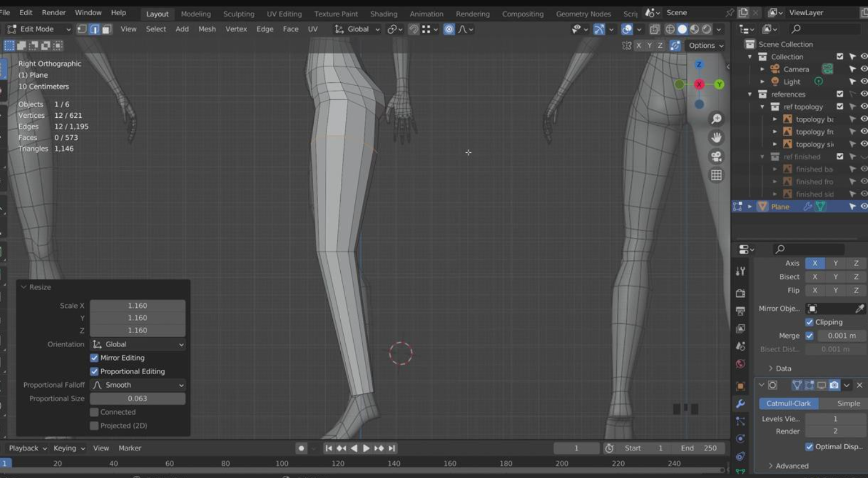This screenshot has height=478, width=868.
Task: Open the Proportional Falloff Smooth dropdown
Action: click(138, 385)
